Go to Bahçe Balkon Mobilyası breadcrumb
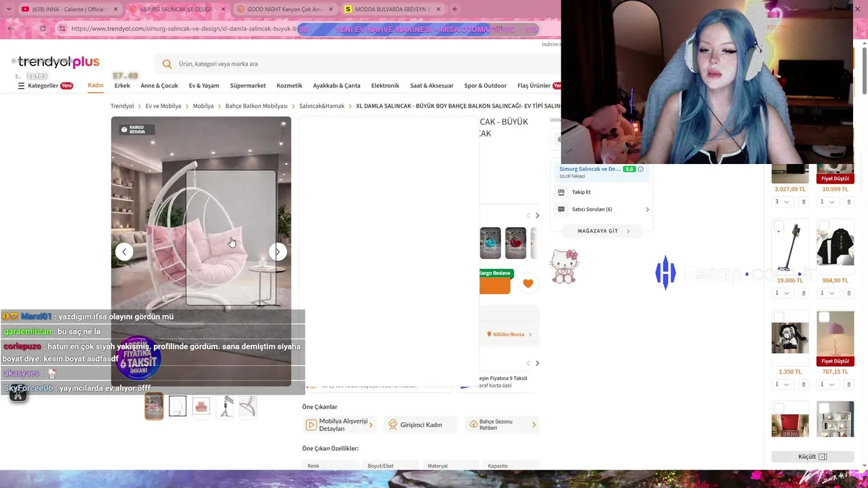Viewport: 868px width, 488px height. click(x=256, y=106)
